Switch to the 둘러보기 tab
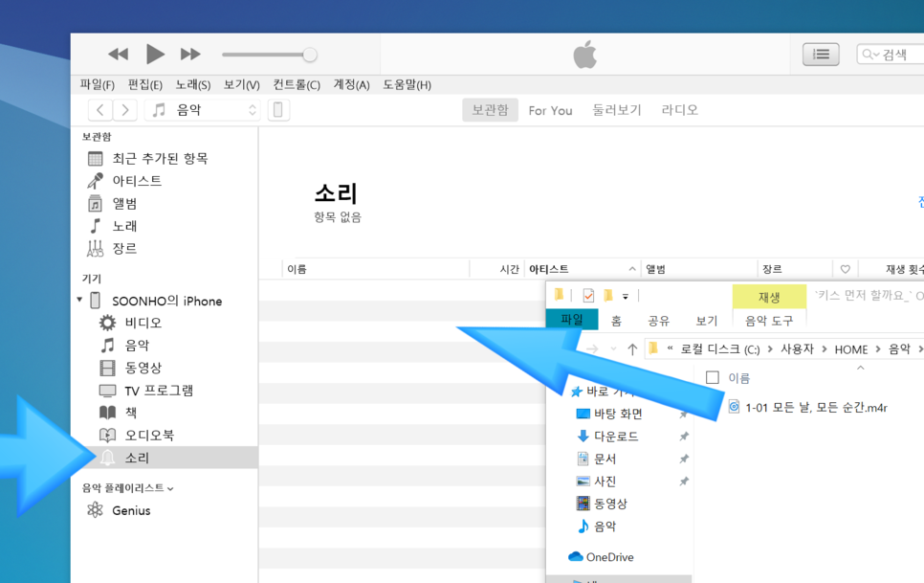The image size is (924, 583). [x=616, y=110]
